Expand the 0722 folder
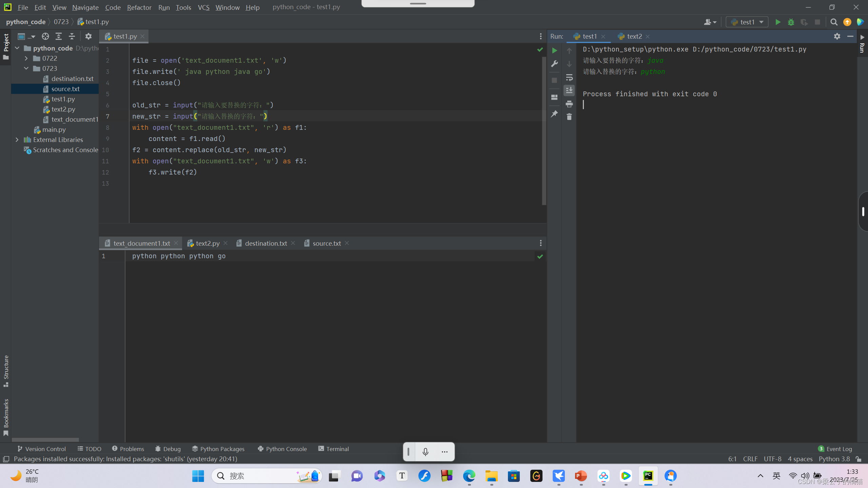 click(x=26, y=58)
